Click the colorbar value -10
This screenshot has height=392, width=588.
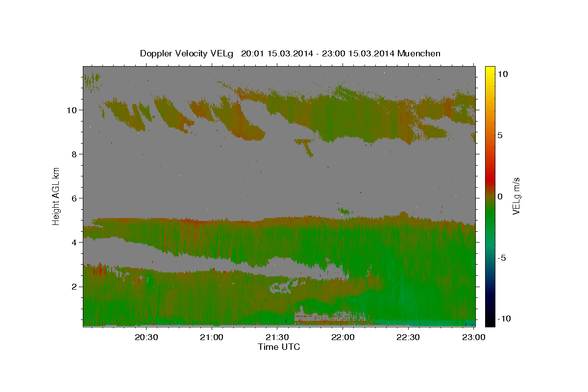pyautogui.click(x=505, y=319)
